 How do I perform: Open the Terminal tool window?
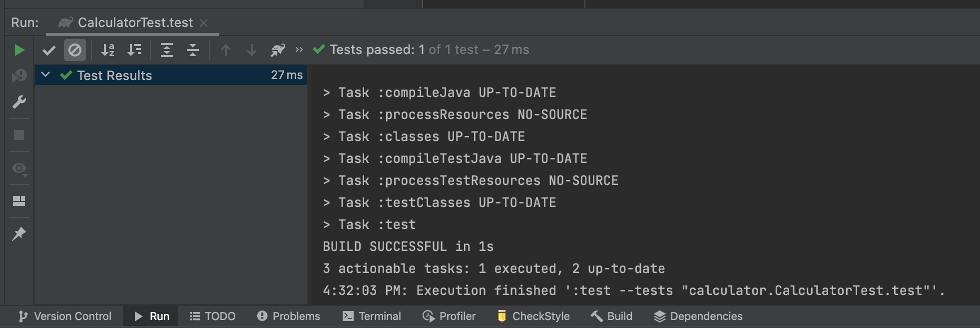tap(372, 316)
